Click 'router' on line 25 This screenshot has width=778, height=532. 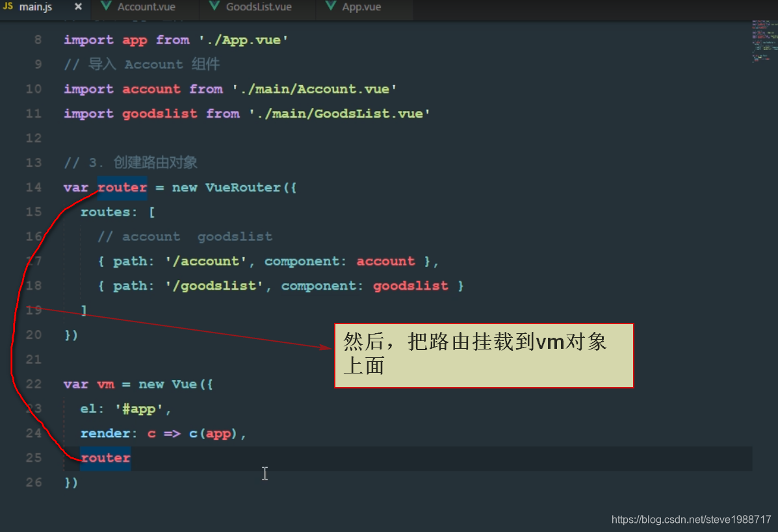[x=106, y=458]
